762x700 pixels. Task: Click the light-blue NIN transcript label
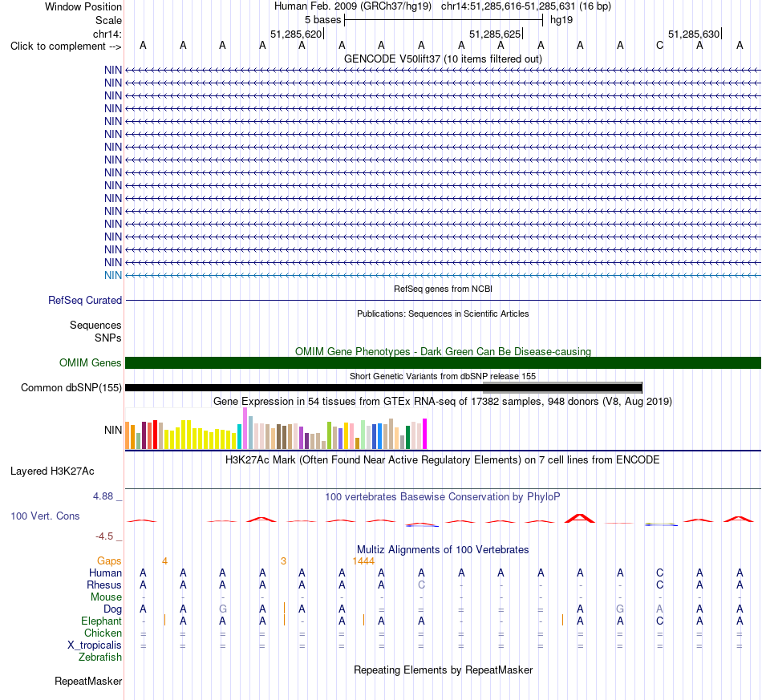[x=113, y=276]
